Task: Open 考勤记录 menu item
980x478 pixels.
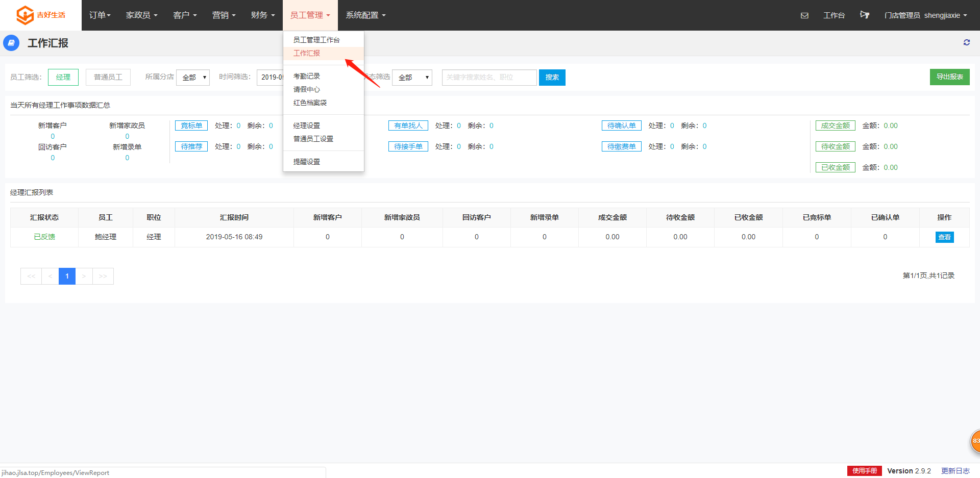Action: pyautogui.click(x=324, y=76)
